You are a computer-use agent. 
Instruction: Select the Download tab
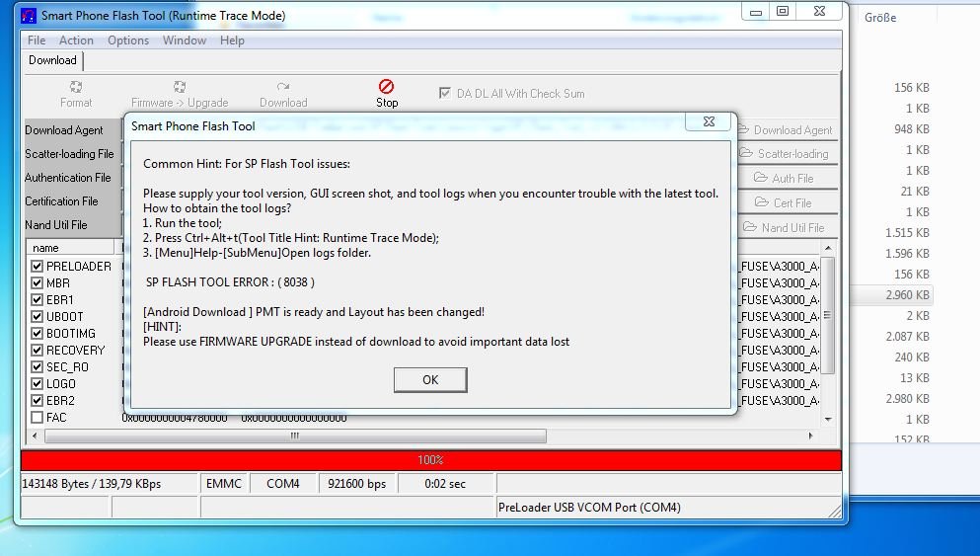click(52, 60)
